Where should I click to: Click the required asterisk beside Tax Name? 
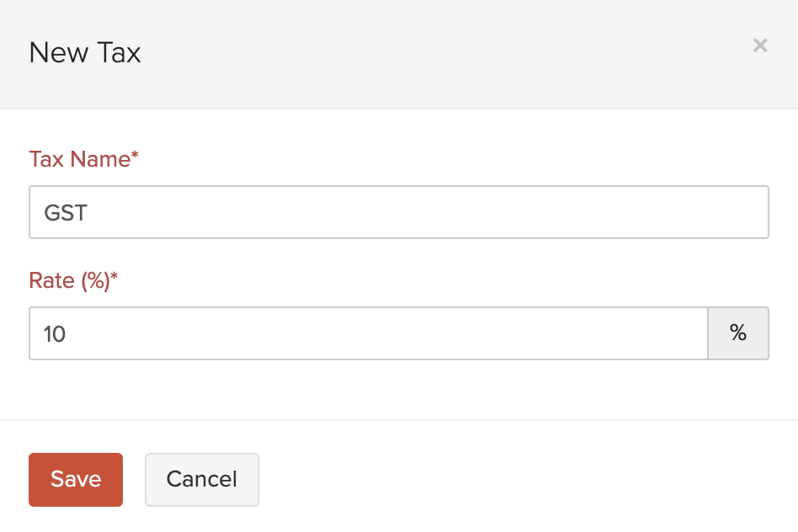pyautogui.click(x=135, y=157)
